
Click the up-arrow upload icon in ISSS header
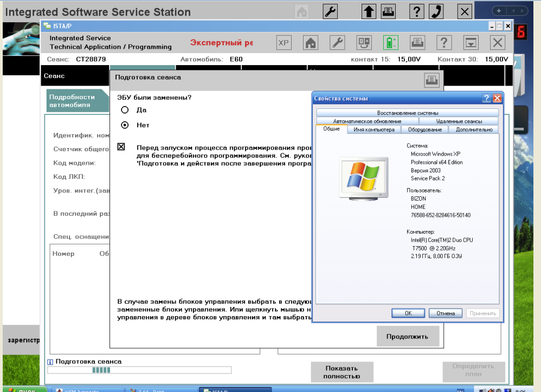[369, 12]
